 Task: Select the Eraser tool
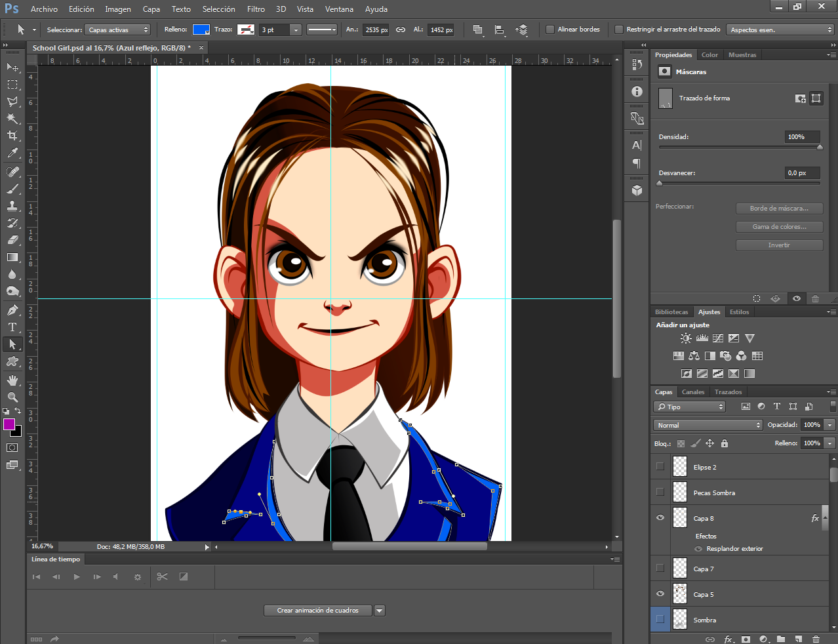pyautogui.click(x=12, y=240)
